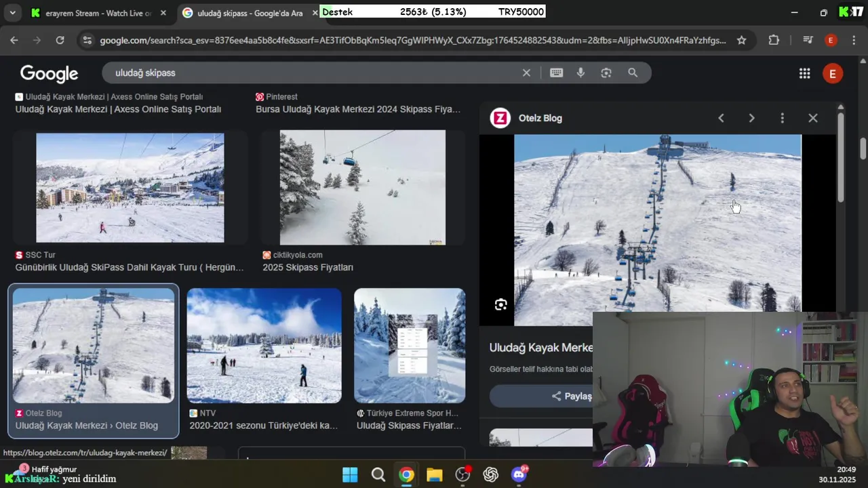Click the preview panel scrollbar

pyautogui.click(x=841, y=157)
